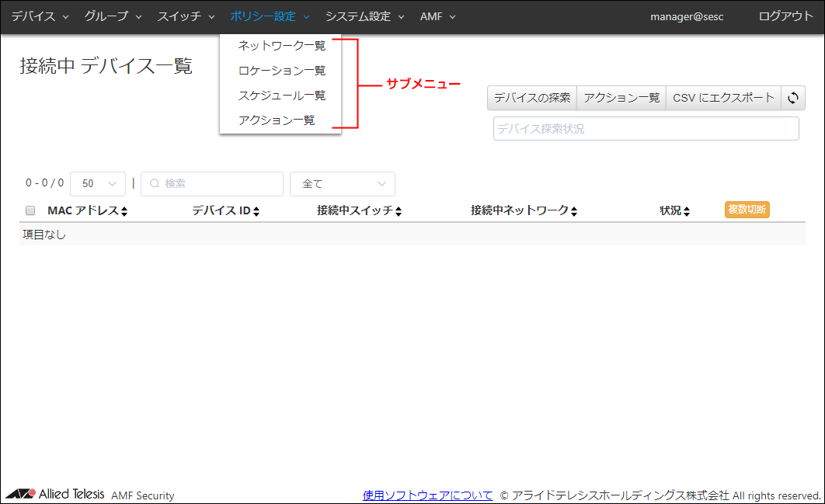Open the 使用ソフトウェアについて link
The height and width of the screenshot is (504, 825).
click(427, 495)
